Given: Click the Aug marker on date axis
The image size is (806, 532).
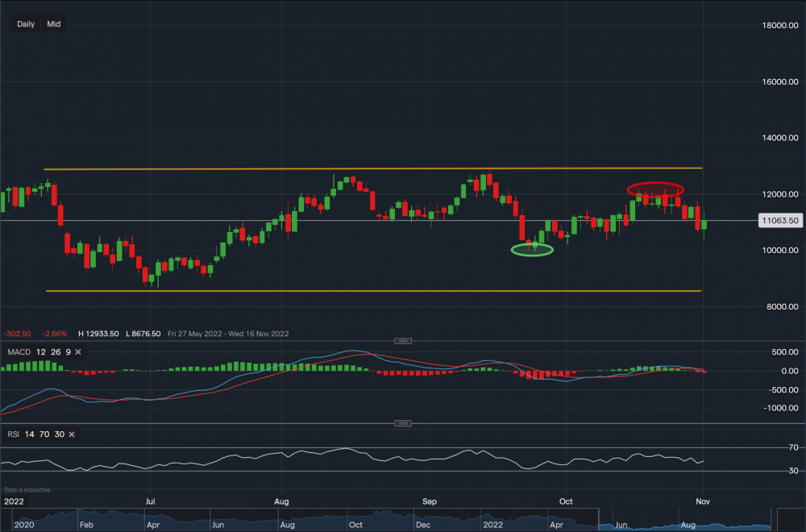Looking at the screenshot, I should (281, 501).
